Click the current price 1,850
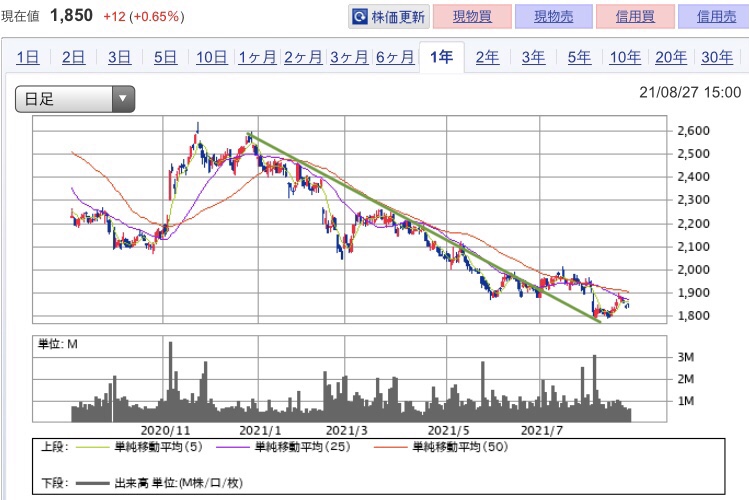The image size is (749, 500). 72,16
